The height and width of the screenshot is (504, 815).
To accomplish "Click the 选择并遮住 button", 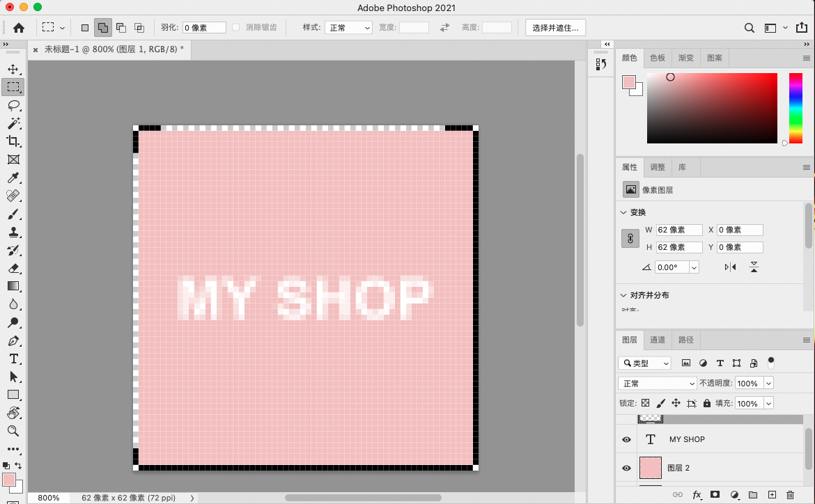I will pyautogui.click(x=556, y=28).
